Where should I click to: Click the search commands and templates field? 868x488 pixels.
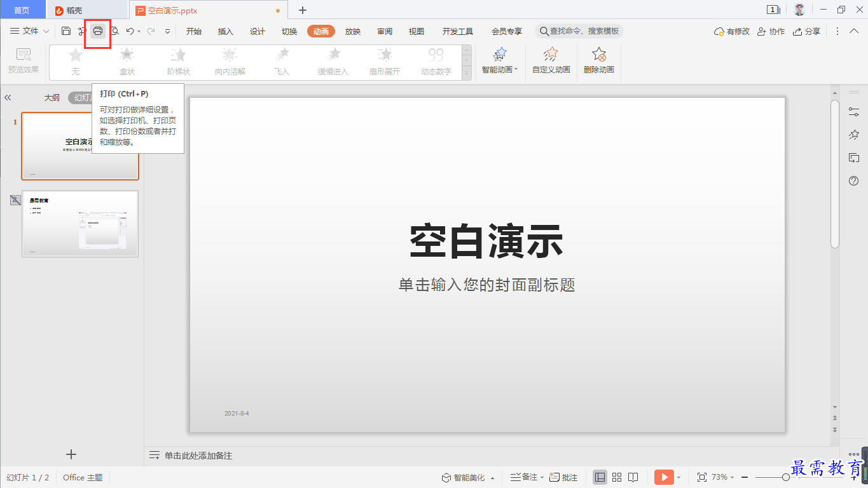pyautogui.click(x=579, y=31)
